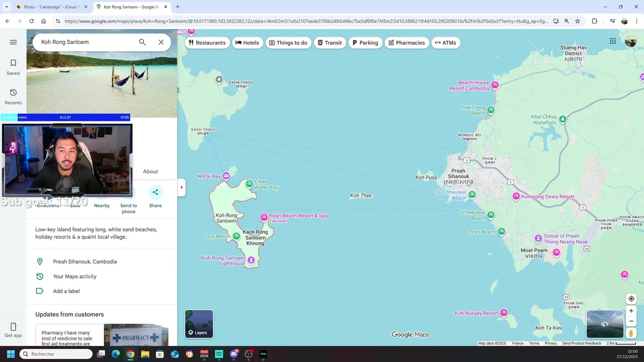Zoom in with the plus button
This screenshot has width=644, height=362.
631,311
